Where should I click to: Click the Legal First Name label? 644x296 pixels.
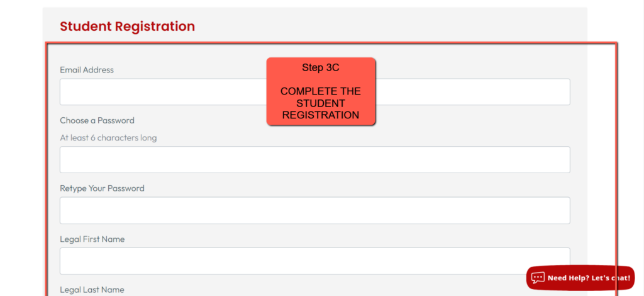pyautogui.click(x=92, y=239)
